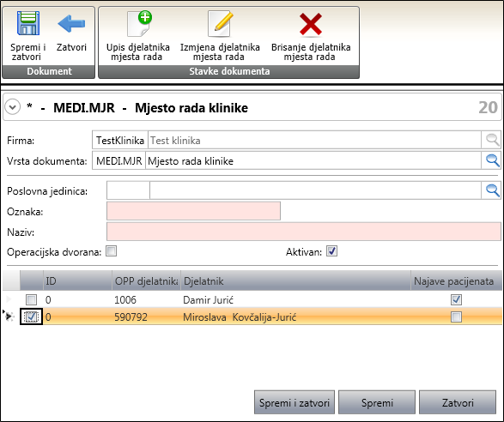Sort by the Djelatnik column header
Screen dimensions: 504x422
(295, 281)
